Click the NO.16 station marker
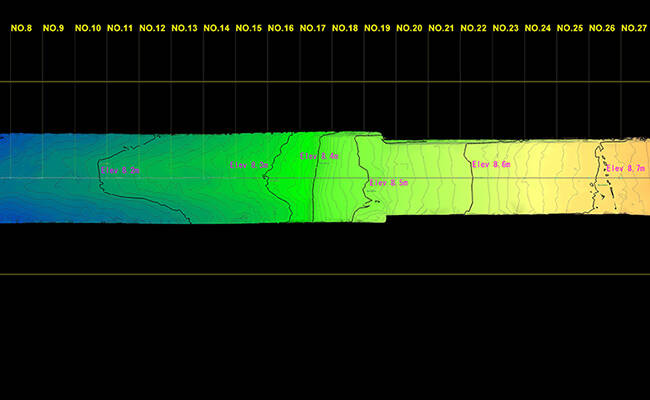This screenshot has width=650, height=400. point(281,29)
